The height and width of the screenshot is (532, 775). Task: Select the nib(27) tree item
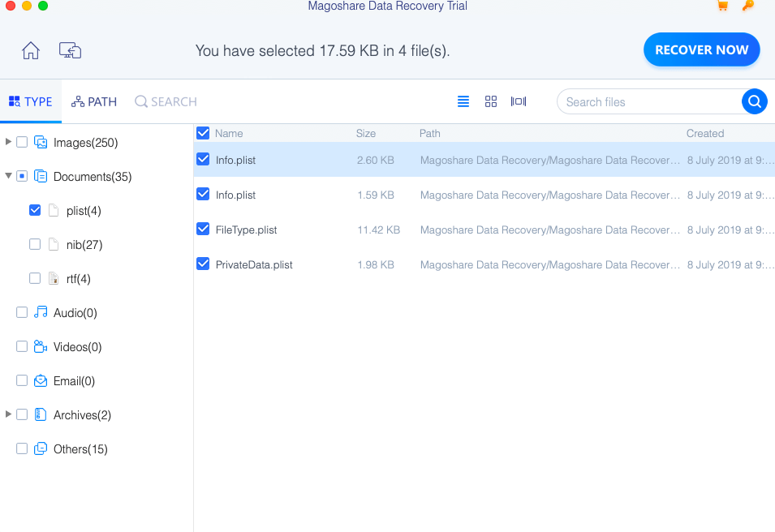click(84, 245)
